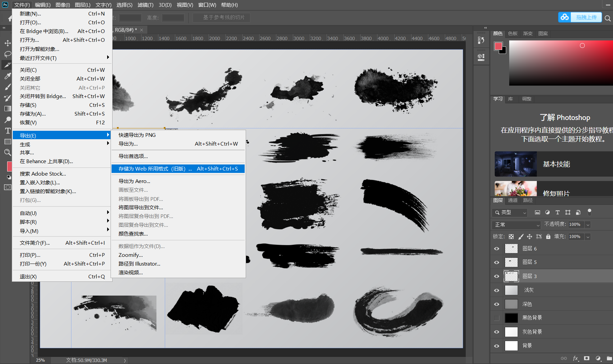The height and width of the screenshot is (364, 613).
Task: Lock all padlock icon in Layers panel
Action: pos(548,237)
